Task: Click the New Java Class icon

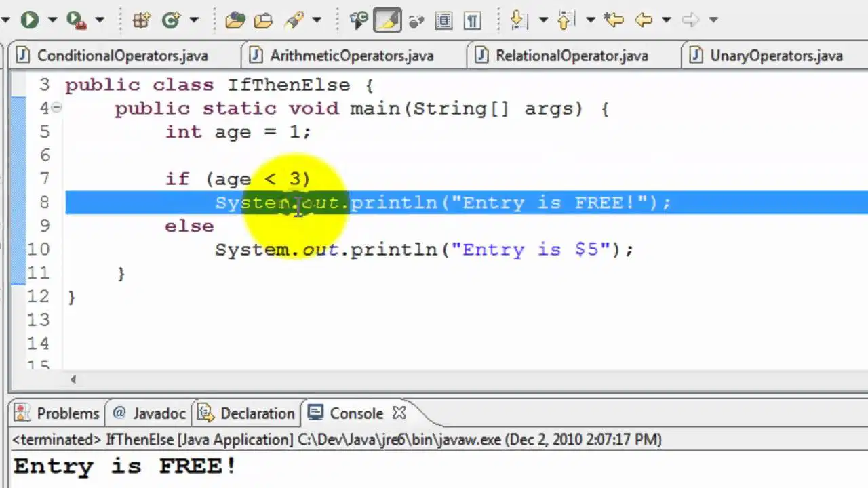Action: pyautogui.click(x=171, y=20)
